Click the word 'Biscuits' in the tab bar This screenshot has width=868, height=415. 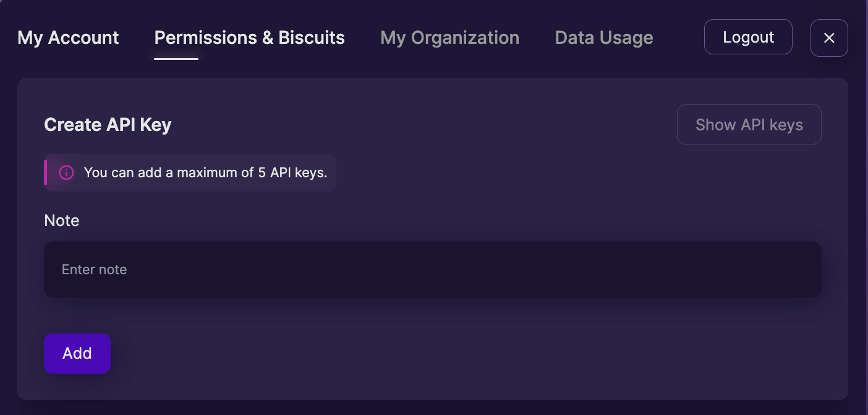312,38
